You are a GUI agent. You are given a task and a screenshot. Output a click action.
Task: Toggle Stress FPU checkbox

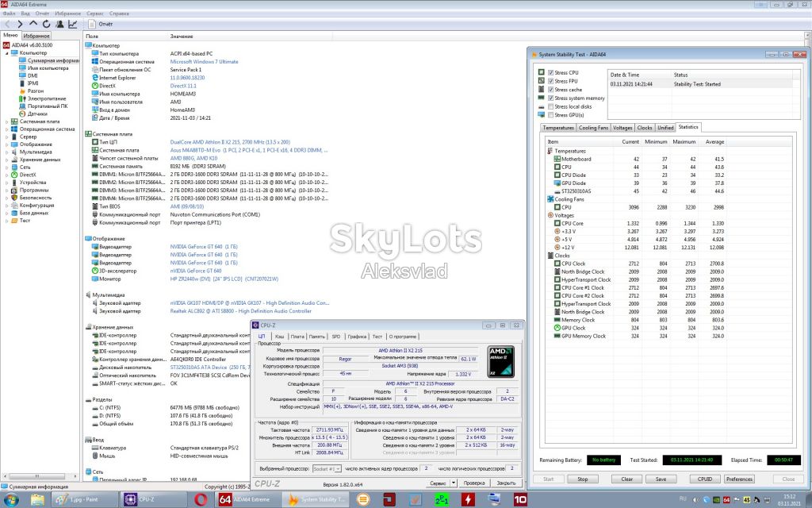pyautogui.click(x=551, y=81)
